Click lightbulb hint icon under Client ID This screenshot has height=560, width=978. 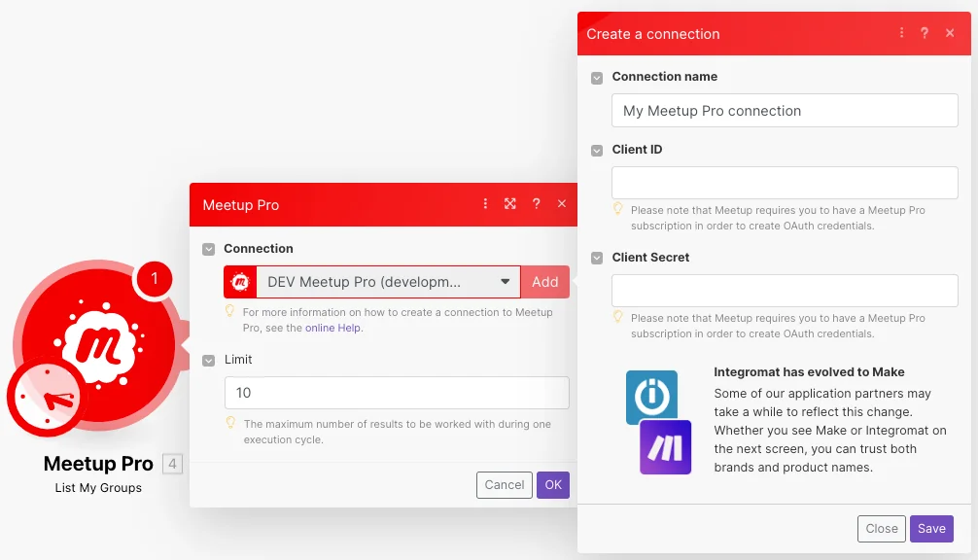point(617,209)
